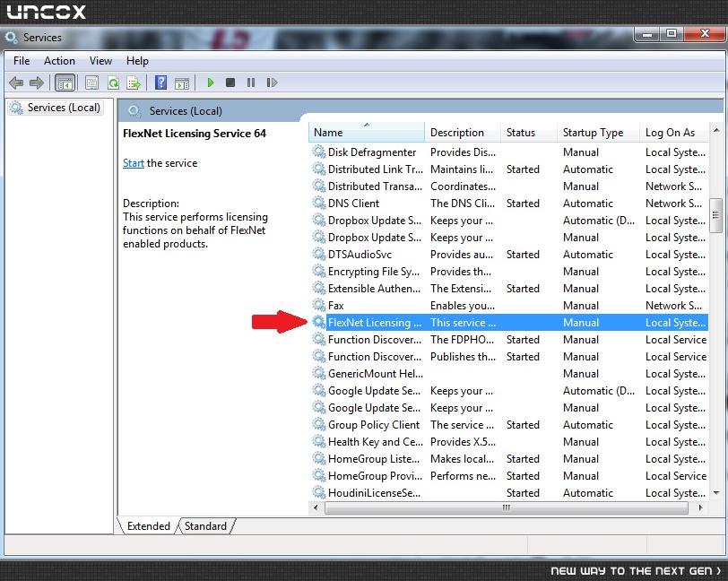Image resolution: width=728 pixels, height=581 pixels.
Task: Click the gear icon beside Group Policy Client
Action: click(x=319, y=424)
